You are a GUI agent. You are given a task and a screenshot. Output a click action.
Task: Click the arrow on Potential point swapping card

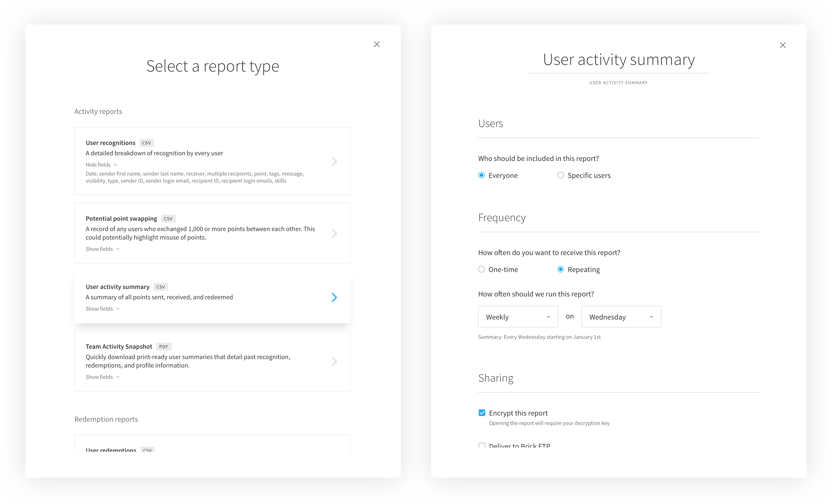pyautogui.click(x=334, y=233)
